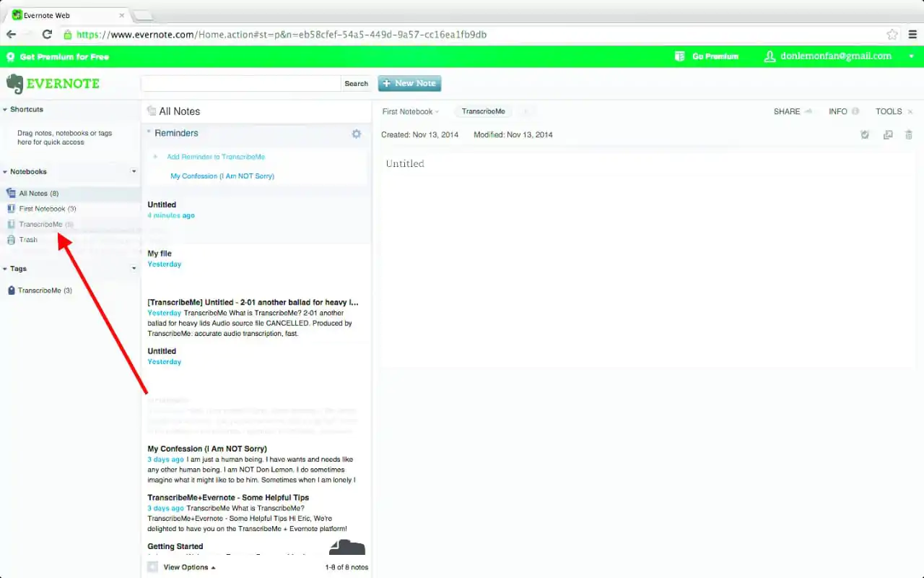
Task: Click the reminder checkmark icon on note
Action: coord(865,134)
